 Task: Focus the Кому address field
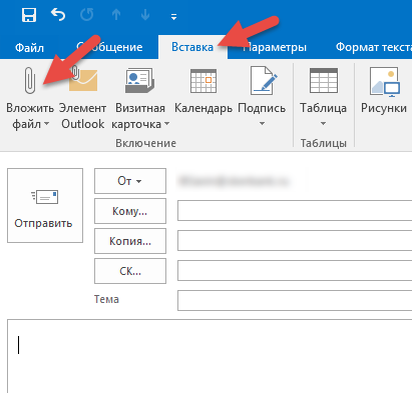coord(295,210)
